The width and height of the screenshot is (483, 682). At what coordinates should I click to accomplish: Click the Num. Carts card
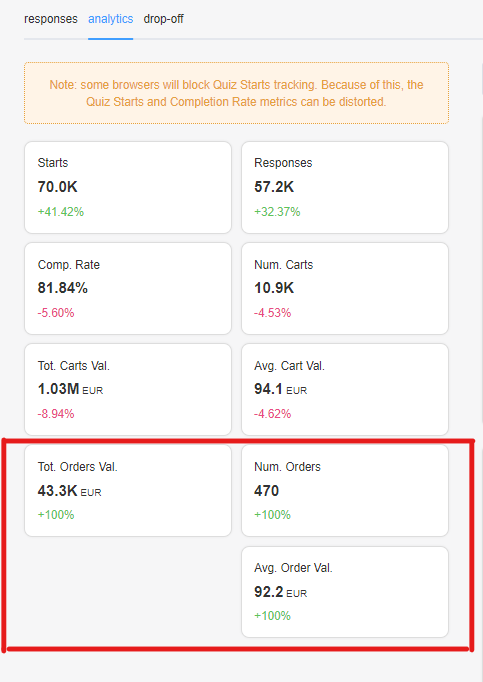345,289
